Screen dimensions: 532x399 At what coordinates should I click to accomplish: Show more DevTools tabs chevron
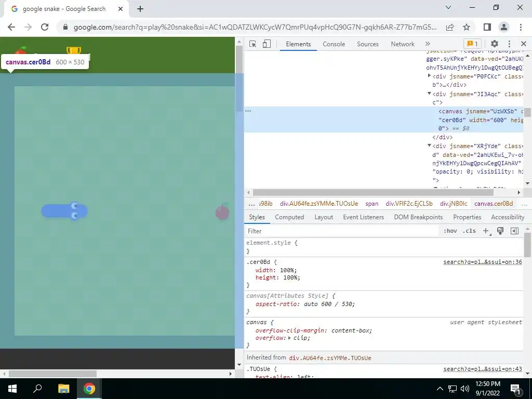[x=428, y=44]
